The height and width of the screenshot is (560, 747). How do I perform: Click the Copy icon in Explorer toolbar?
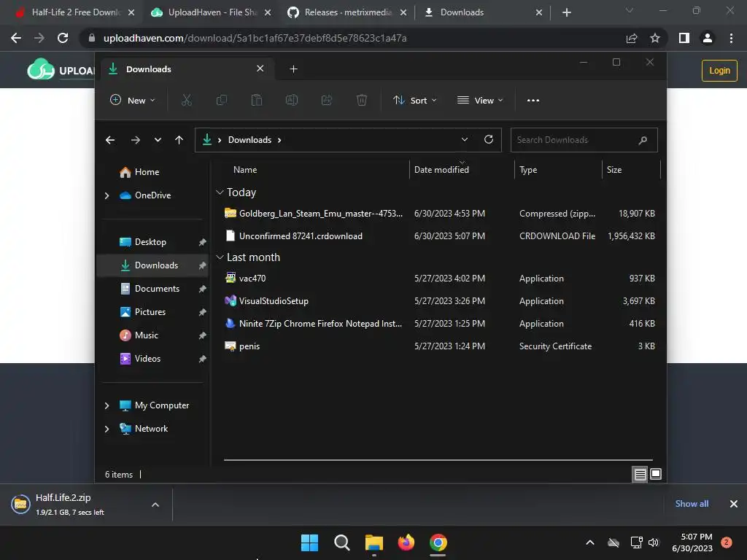[x=222, y=100]
